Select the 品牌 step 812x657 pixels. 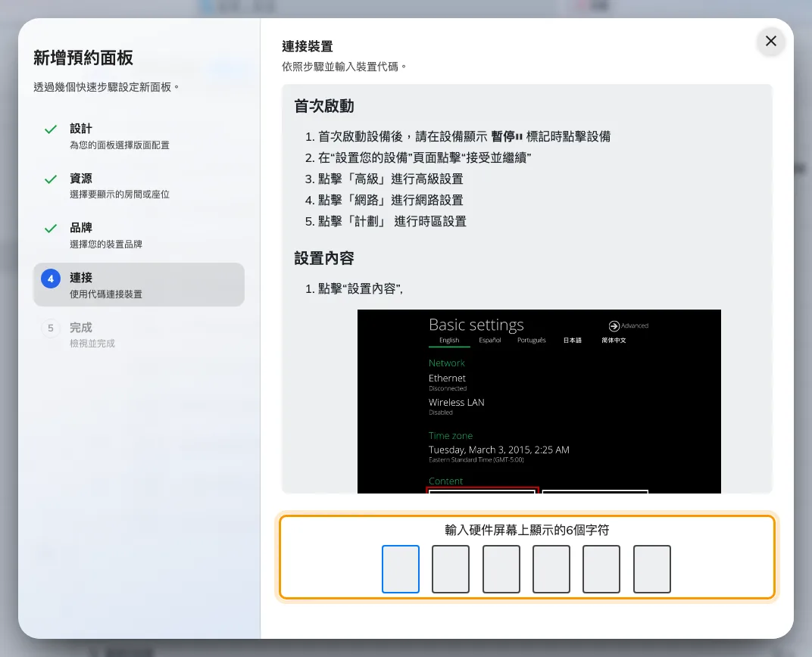tap(139, 235)
